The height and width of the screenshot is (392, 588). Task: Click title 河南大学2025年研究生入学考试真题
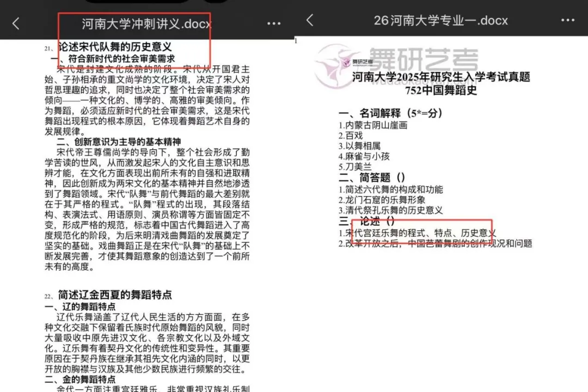tap(441, 77)
